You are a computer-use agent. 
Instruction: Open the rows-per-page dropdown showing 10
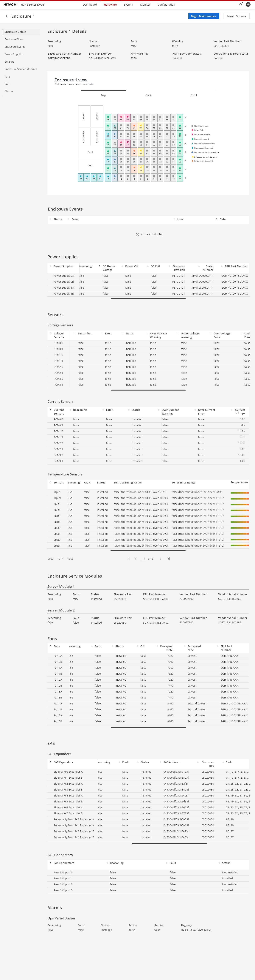point(60,559)
